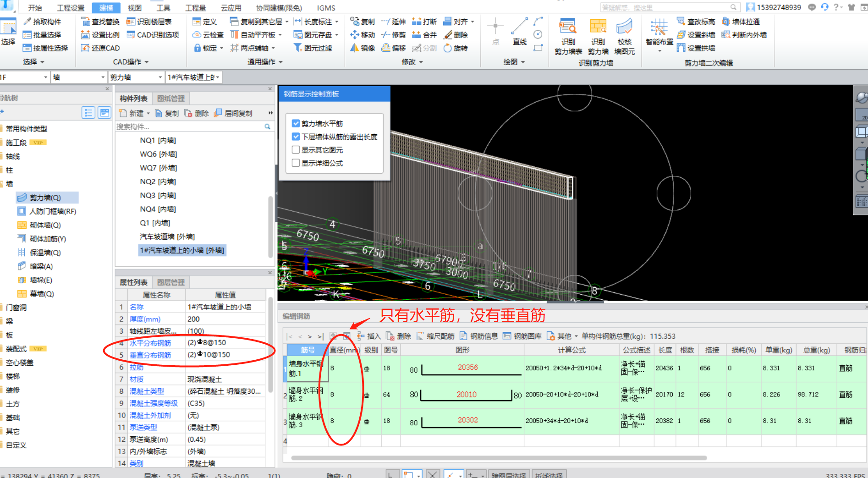This screenshot has height=478, width=868.
Task: Open 钢筋图库 rebar library
Action: pos(523,336)
